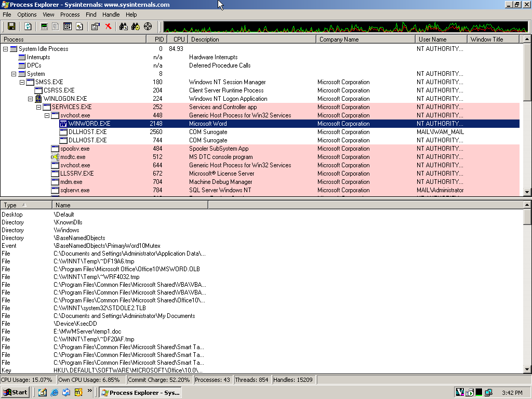Click the Save floppy disk toolbar icon
Screen dimensions: 532x399
click(11, 26)
